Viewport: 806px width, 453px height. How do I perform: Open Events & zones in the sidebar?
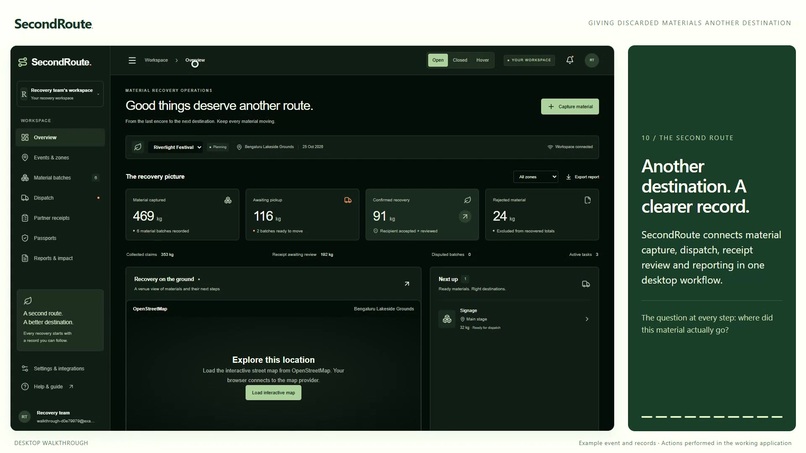60,157
